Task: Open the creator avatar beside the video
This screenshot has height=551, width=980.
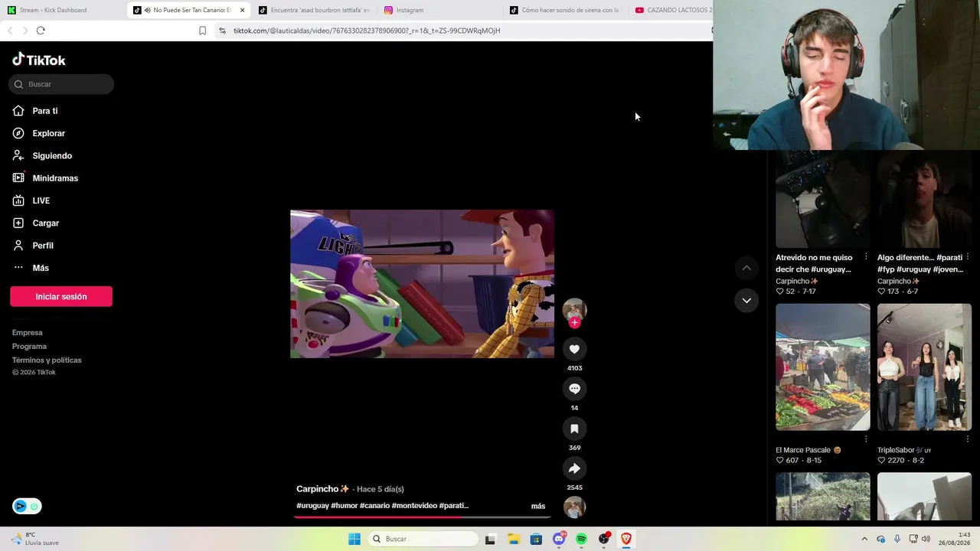Action: tap(574, 309)
